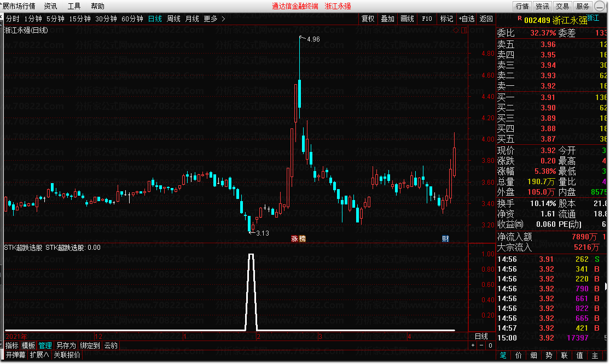This screenshot has width=610, height=364.
Task: Click the 卖一 price 3.92 row
Action: 551,86
